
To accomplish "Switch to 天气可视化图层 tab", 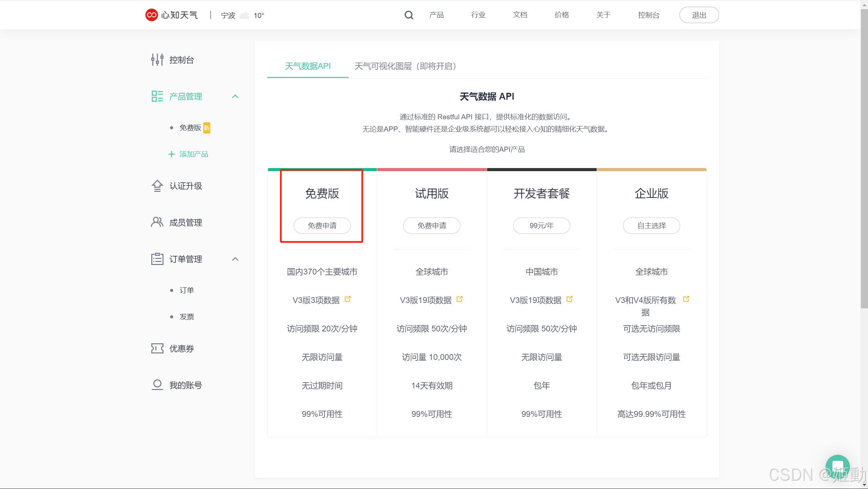I will click(405, 66).
